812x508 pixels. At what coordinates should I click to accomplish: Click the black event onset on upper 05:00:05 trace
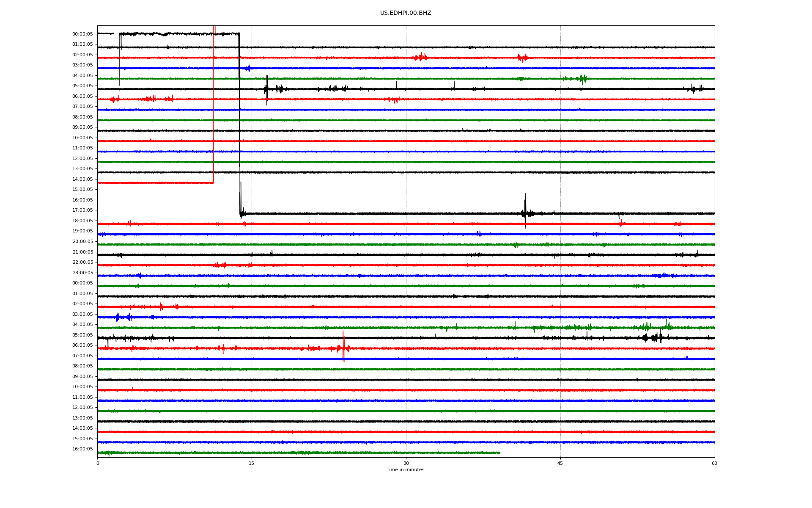pos(266,89)
